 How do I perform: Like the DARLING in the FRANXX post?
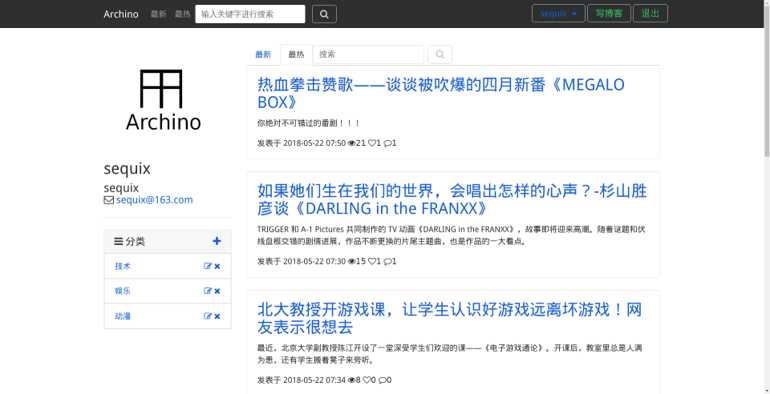[x=372, y=262]
